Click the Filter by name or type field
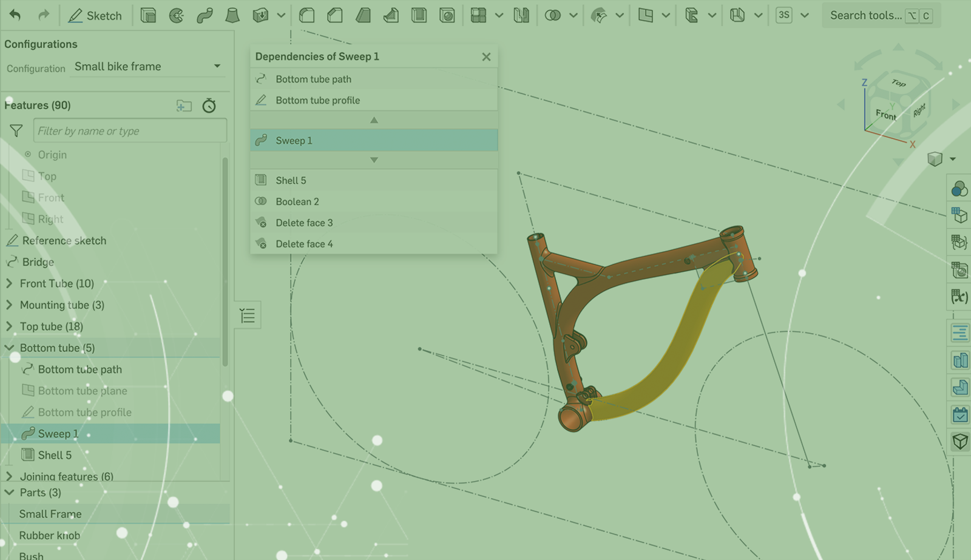 [x=130, y=131]
